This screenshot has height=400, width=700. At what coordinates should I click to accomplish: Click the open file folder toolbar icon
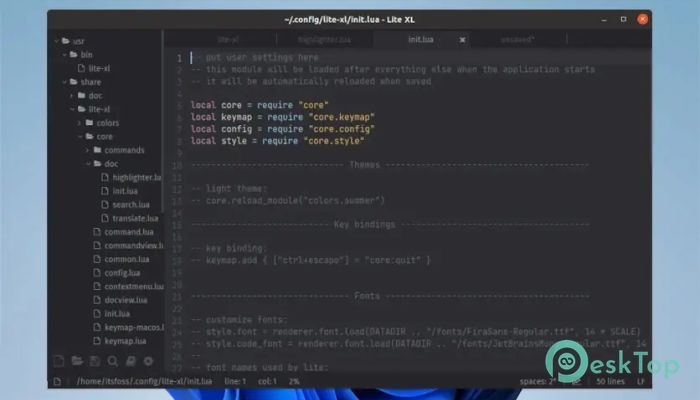coord(77,361)
